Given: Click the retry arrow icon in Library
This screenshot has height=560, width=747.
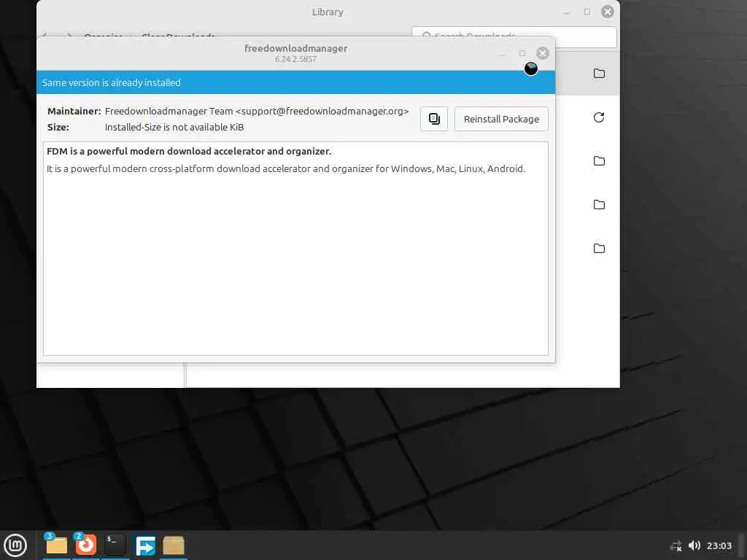Looking at the screenshot, I should click(599, 117).
